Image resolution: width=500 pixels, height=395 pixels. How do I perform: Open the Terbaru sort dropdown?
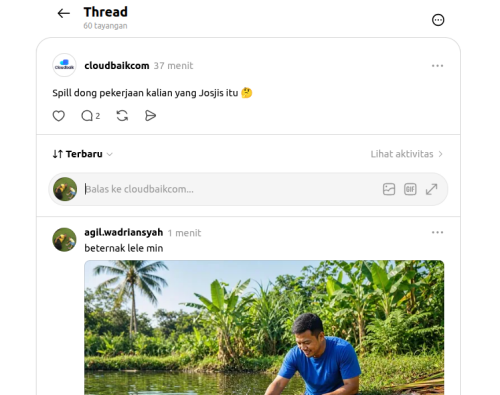coord(83,154)
